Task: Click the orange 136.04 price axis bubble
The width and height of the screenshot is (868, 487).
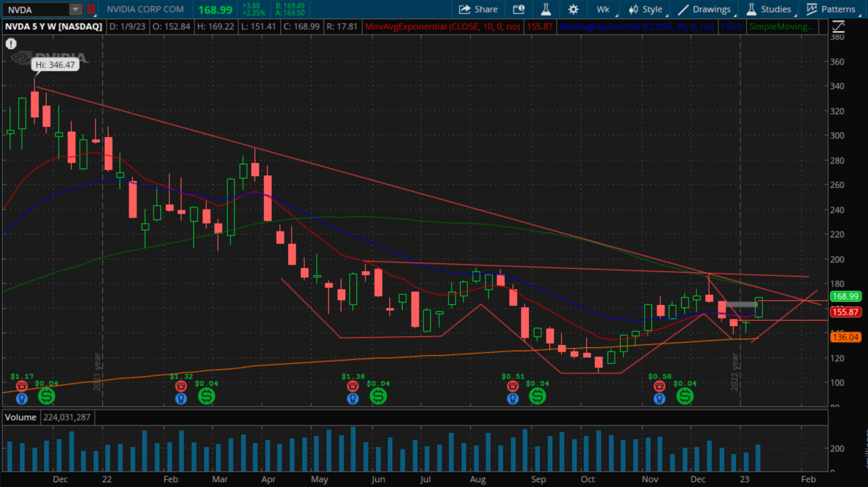Action: click(x=846, y=337)
